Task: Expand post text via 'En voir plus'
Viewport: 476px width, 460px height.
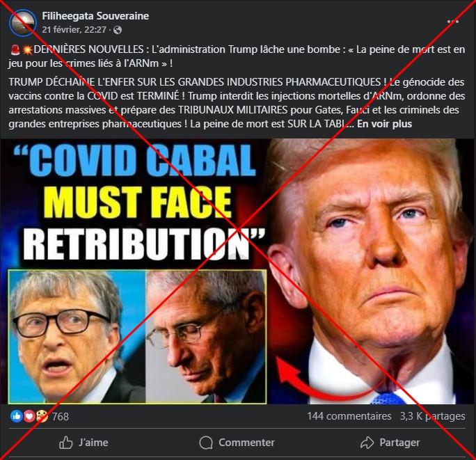Action: [384, 124]
